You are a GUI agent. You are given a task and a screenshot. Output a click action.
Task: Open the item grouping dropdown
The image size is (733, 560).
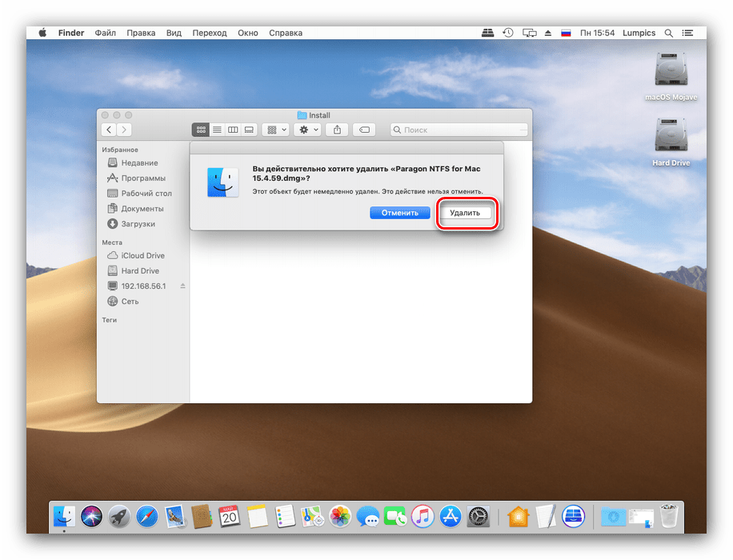(276, 130)
